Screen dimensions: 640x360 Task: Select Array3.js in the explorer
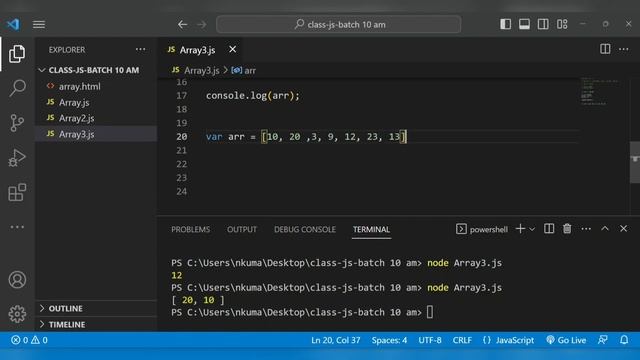coord(96,134)
